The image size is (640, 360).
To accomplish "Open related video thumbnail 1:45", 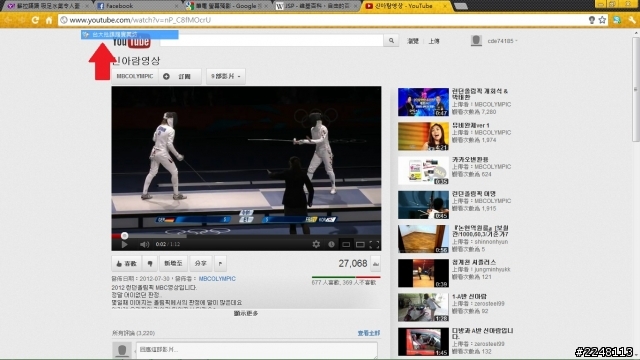I will point(423,342).
